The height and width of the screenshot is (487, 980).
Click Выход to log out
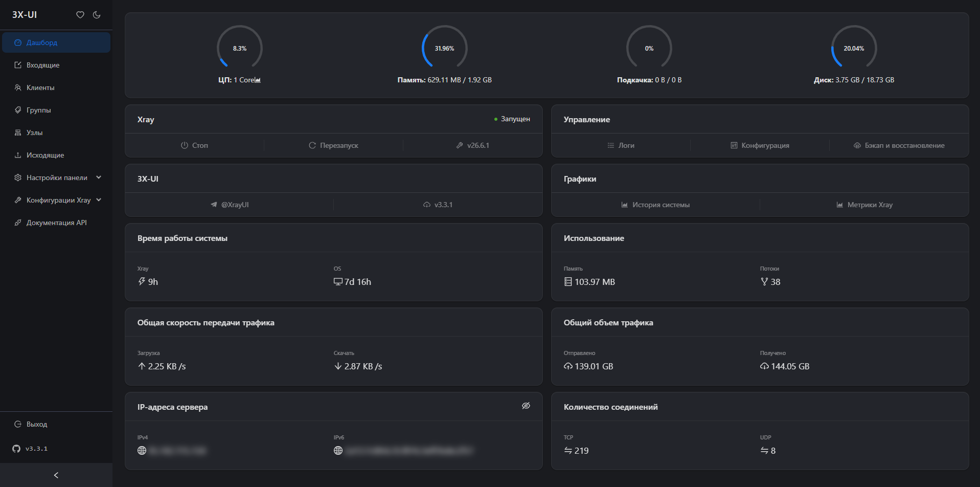click(x=56, y=424)
